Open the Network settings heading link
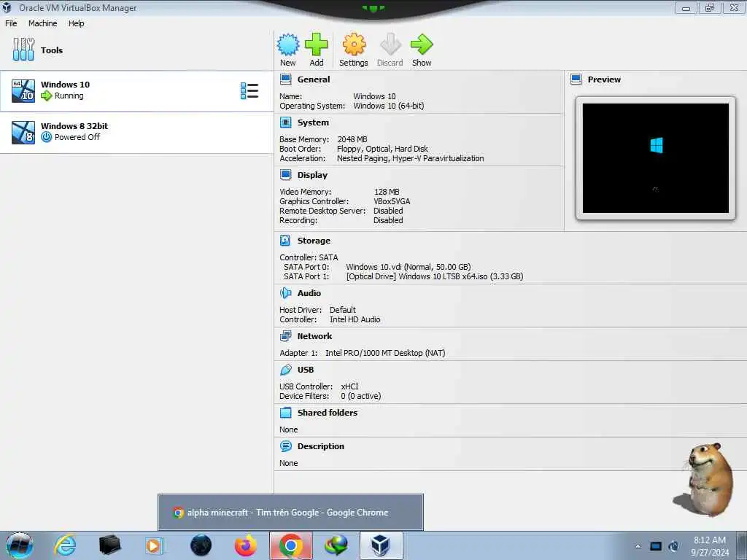Viewport: 747px width, 560px height. (x=314, y=336)
